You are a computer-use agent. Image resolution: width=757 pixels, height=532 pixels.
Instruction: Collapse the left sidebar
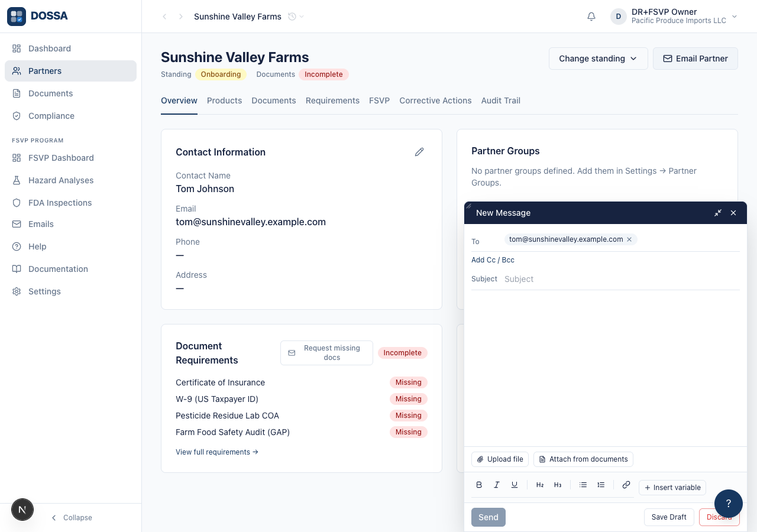(x=71, y=518)
